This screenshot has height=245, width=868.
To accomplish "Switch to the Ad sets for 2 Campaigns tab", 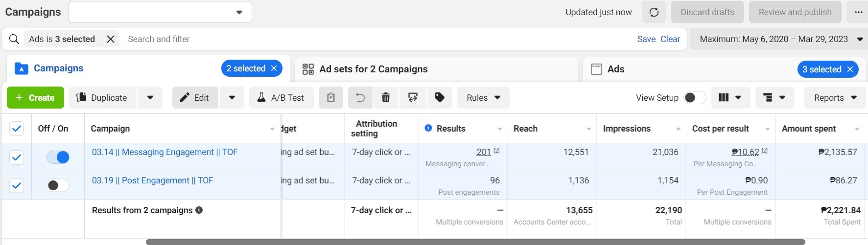I will point(373,69).
